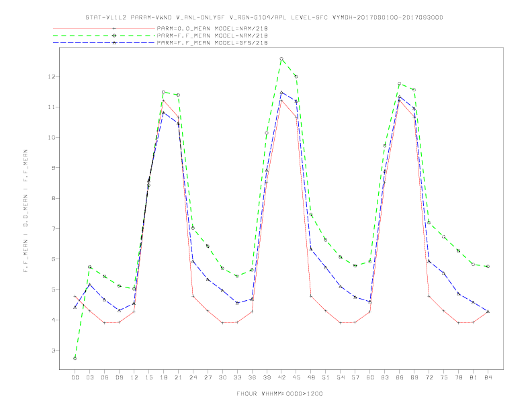Click x-axis tick label 21
Image resolution: width=532 pixels, height=411 pixels.
178,377
